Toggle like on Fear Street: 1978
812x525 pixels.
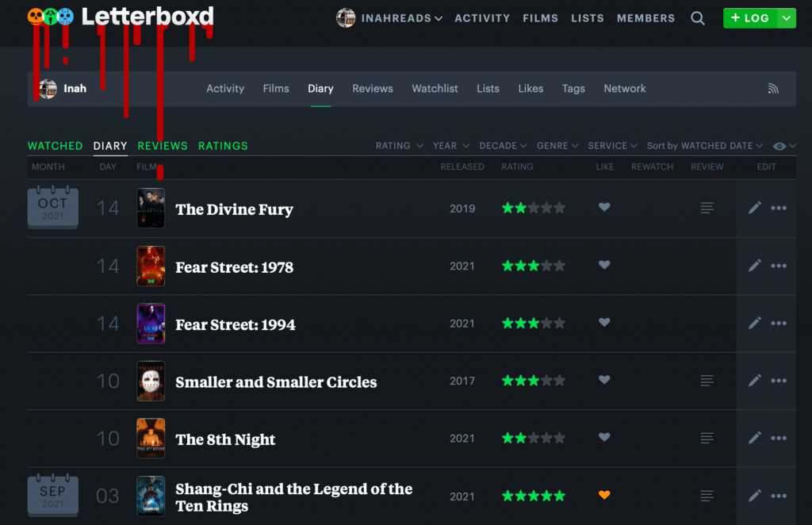tap(604, 265)
